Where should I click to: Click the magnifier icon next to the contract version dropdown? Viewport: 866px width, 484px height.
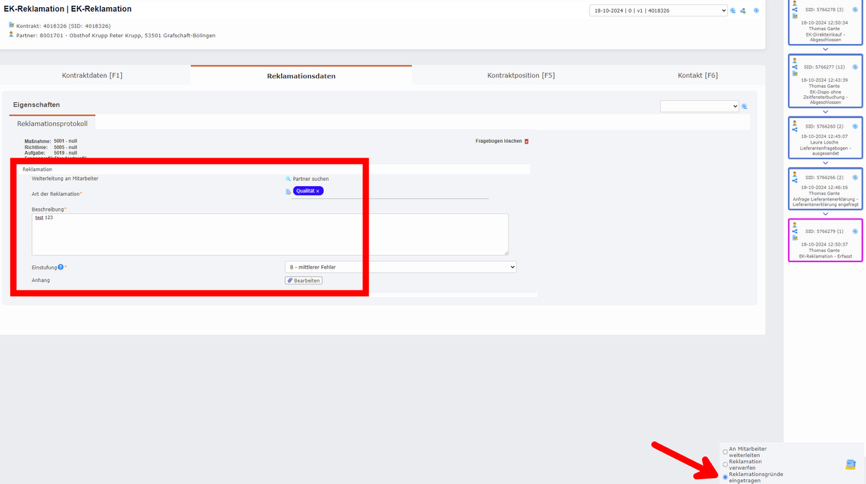click(733, 11)
